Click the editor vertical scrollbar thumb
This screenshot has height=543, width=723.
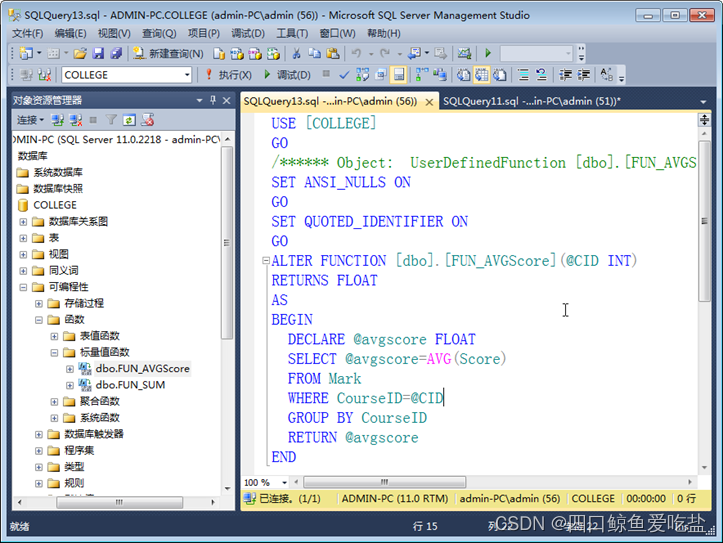coord(704,221)
